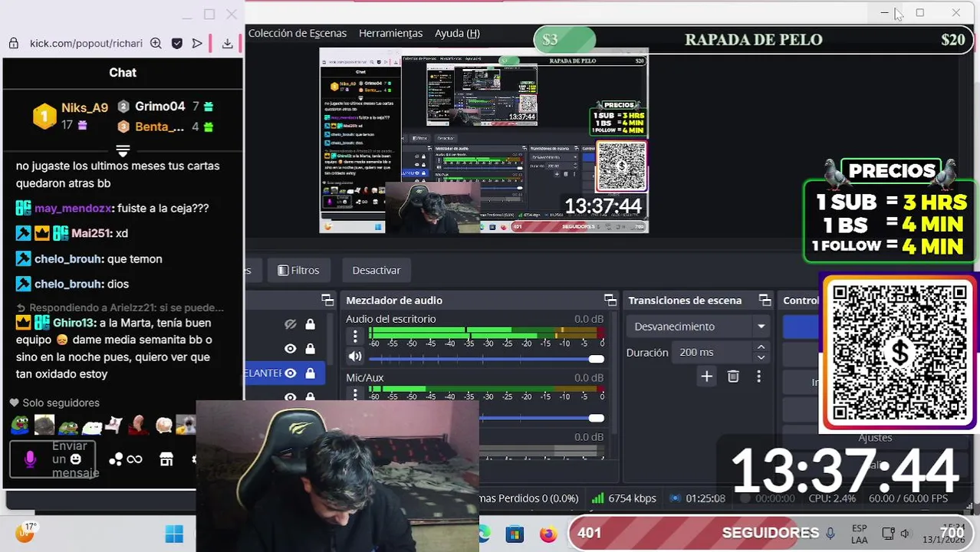Mute Audio del escritorio with the speaker icon
This screenshot has width=980, height=552.
click(x=355, y=356)
